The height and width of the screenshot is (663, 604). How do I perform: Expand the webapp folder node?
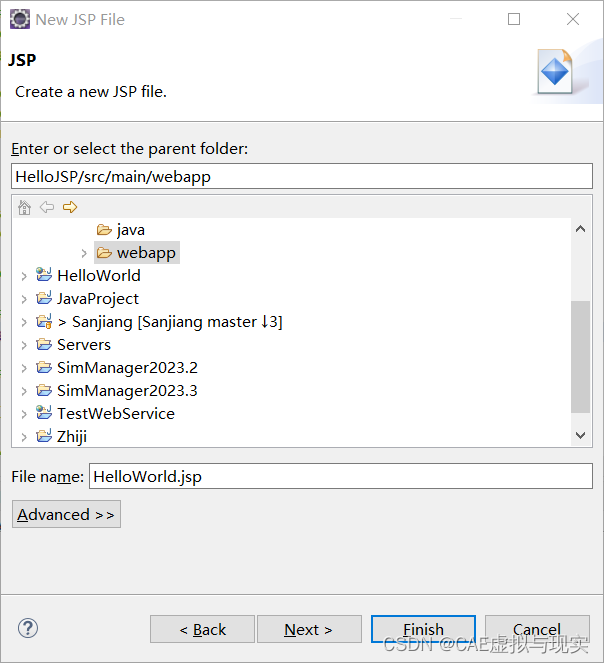(84, 253)
